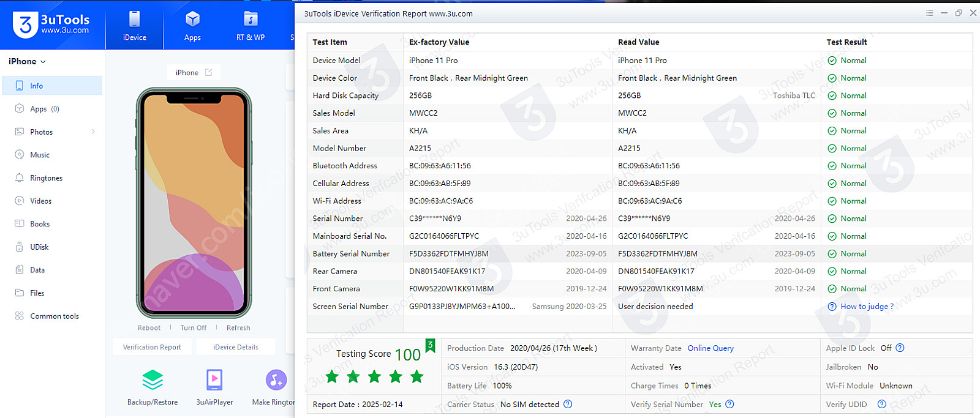Viewport: 980px width, 418px height.
Task: Click Normal check icon for Front Camera
Action: (x=832, y=289)
